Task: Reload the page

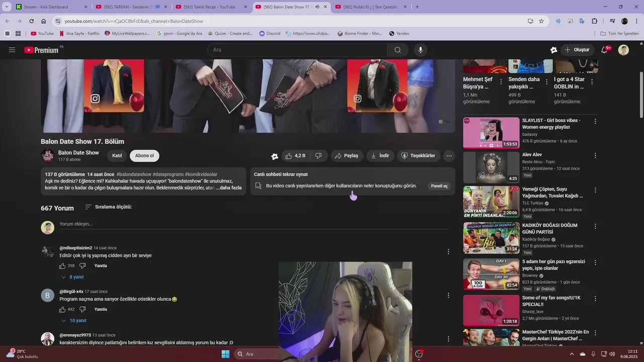Action: pyautogui.click(x=31, y=21)
